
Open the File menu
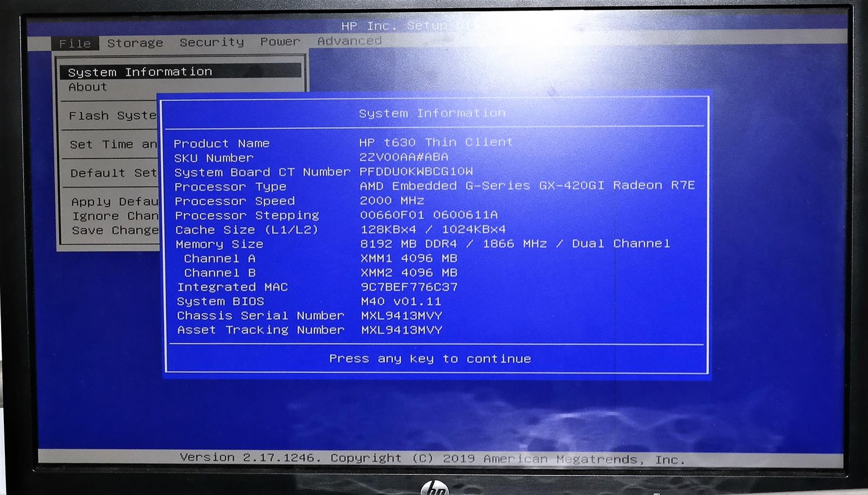point(75,43)
